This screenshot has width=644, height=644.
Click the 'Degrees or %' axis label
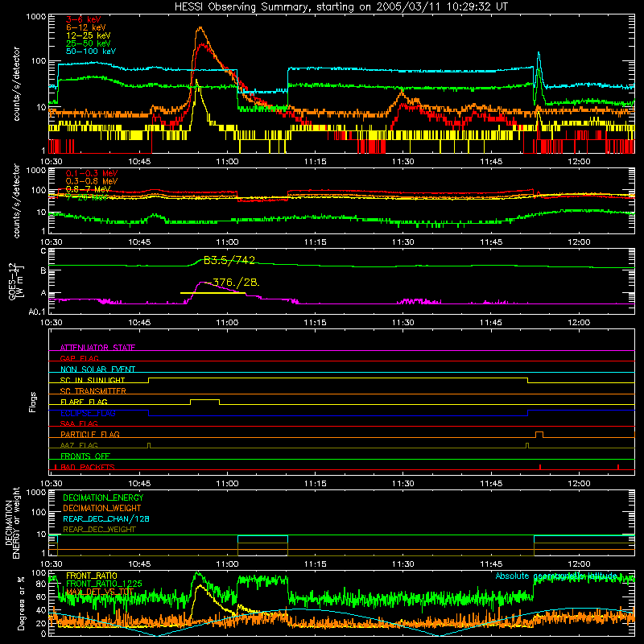[21, 603]
